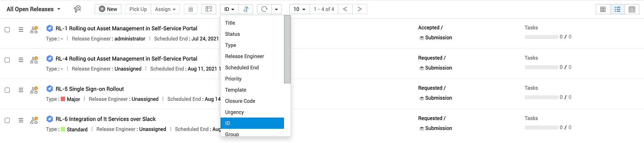Open the column chooser table icon
The height and width of the screenshot is (143, 644).
click(x=209, y=9)
